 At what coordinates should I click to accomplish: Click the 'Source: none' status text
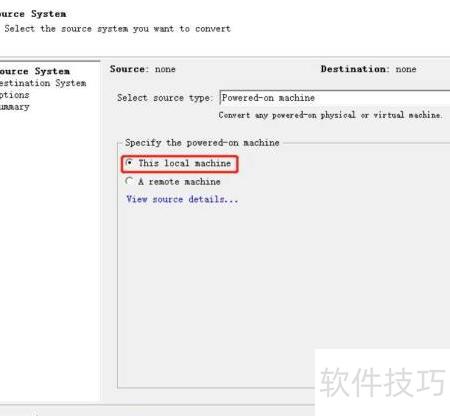[x=143, y=69]
